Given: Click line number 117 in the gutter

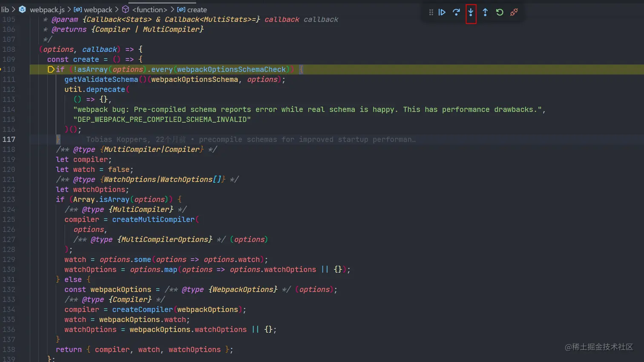Looking at the screenshot, I should 9,140.
